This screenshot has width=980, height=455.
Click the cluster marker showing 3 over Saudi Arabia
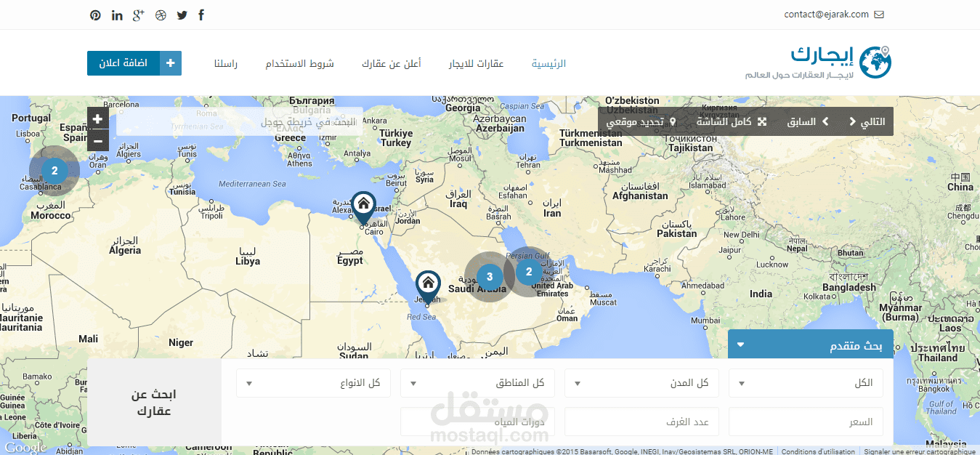pyautogui.click(x=490, y=275)
